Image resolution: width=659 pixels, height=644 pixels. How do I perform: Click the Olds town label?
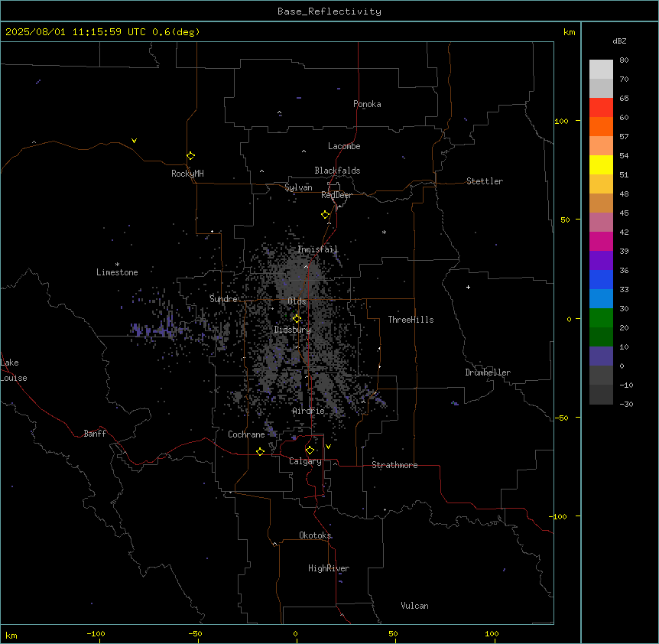pyautogui.click(x=297, y=301)
